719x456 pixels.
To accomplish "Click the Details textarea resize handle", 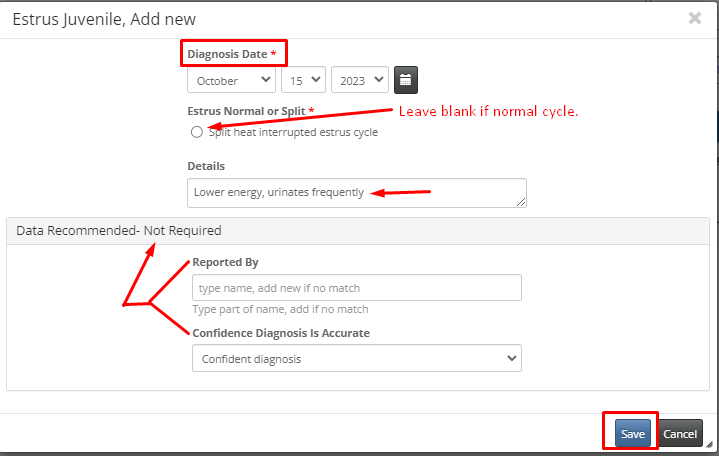I will pyautogui.click(x=521, y=202).
